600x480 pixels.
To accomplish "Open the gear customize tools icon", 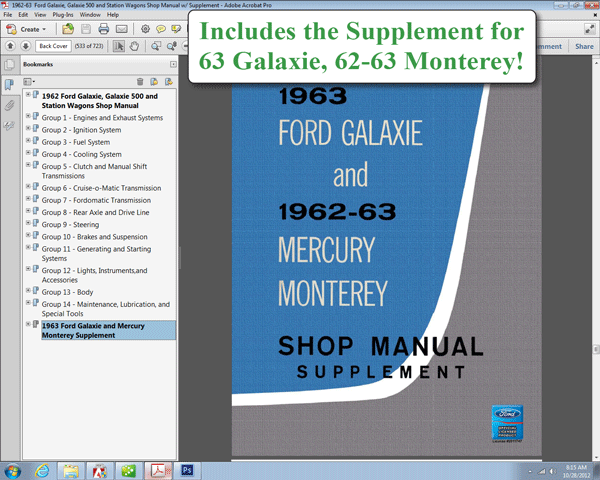I will coord(145,29).
